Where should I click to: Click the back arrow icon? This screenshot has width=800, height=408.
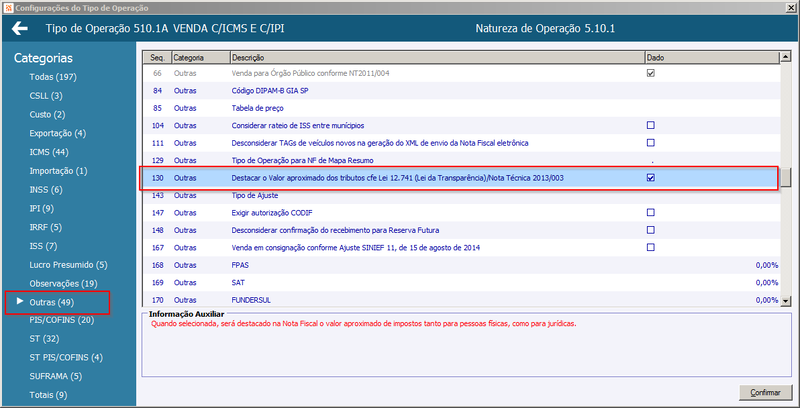pyautogui.click(x=20, y=29)
